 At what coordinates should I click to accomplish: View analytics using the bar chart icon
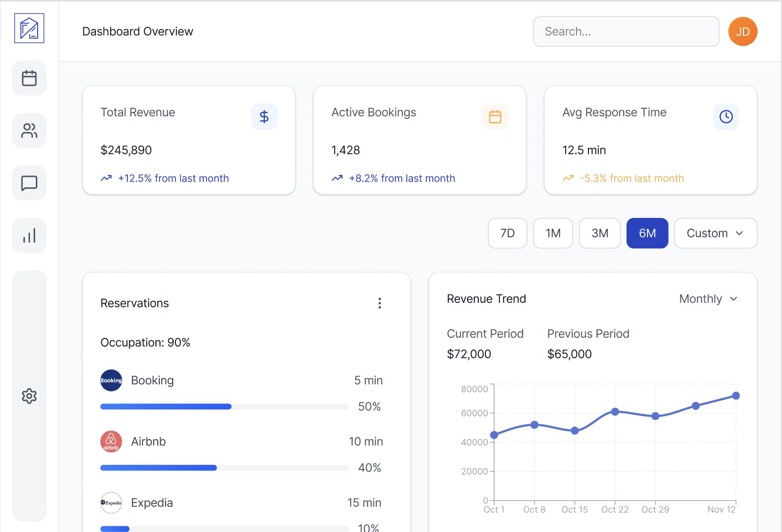[x=29, y=235]
